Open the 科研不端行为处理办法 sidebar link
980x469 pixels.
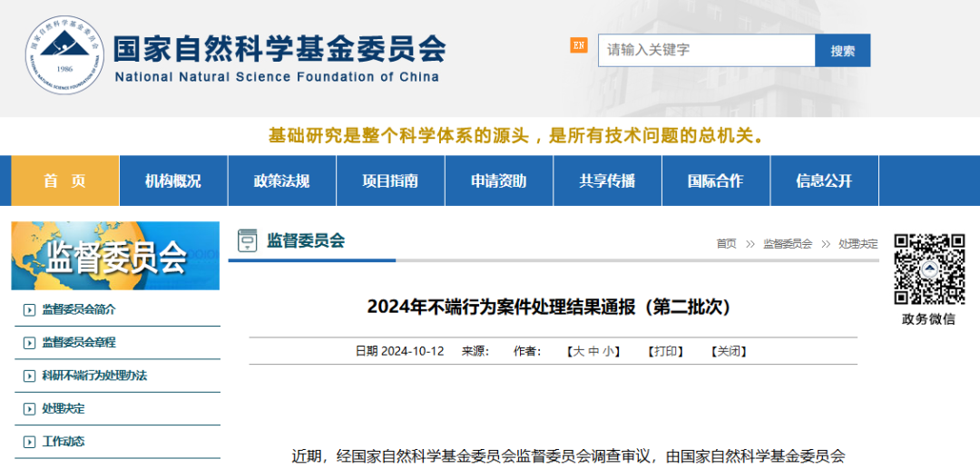[x=94, y=376]
